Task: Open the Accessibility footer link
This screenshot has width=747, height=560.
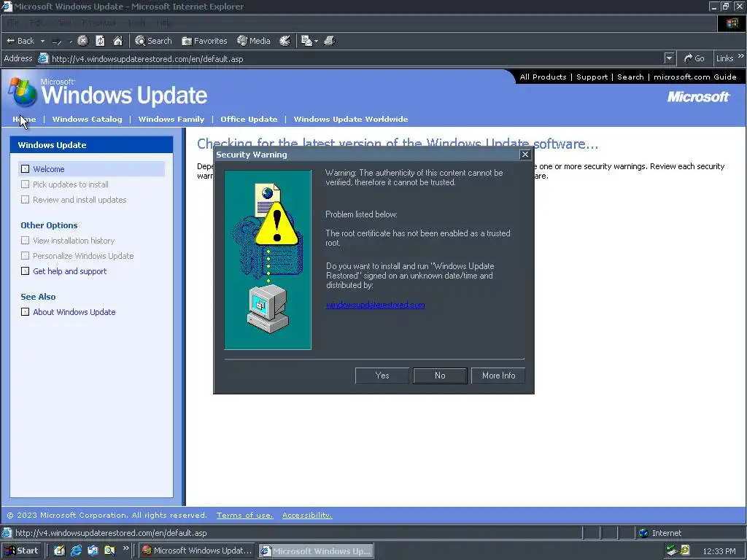Action: 307,516
